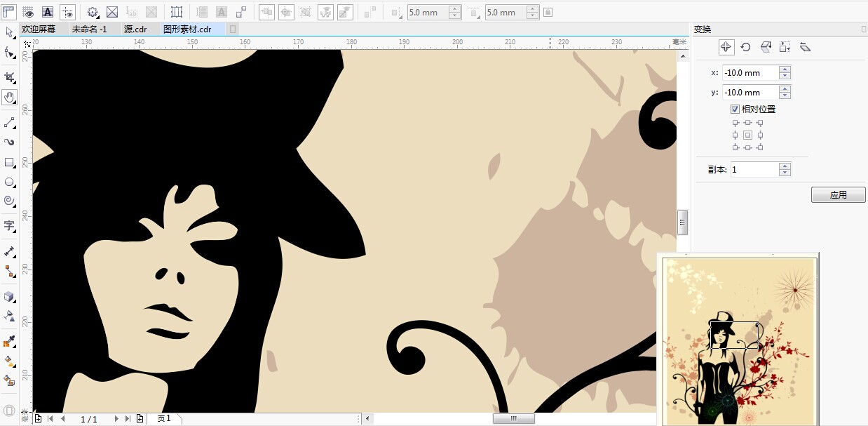The width and height of the screenshot is (868, 426).
Task: Pick the Ellipse tool
Action: (9, 182)
